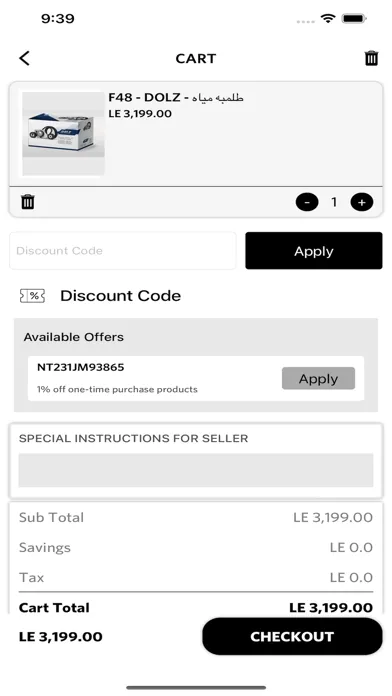Open the F48 - DOLZ product title
This screenshot has height=696, width=392.
[x=176, y=97]
